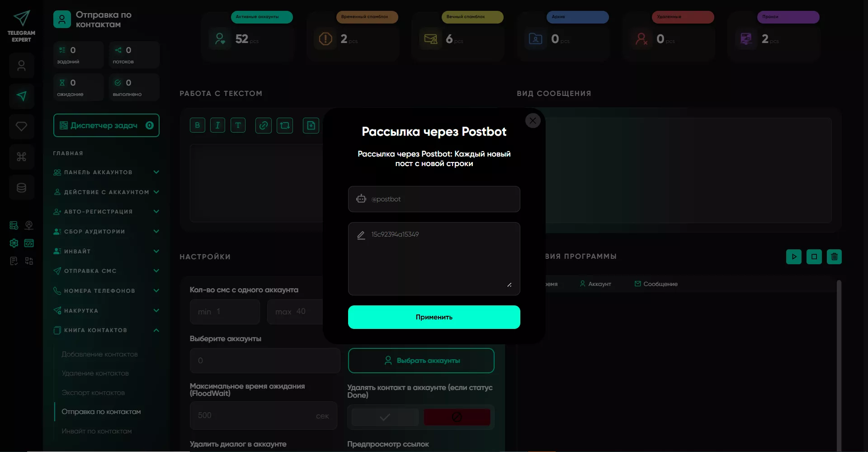Image resolution: width=868 pixels, height=452 pixels.
Task: Click the @postbot input field
Action: (434, 199)
